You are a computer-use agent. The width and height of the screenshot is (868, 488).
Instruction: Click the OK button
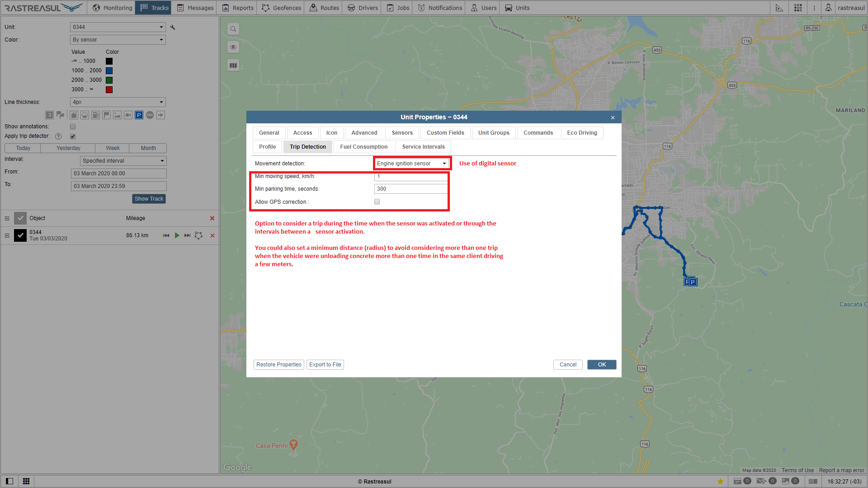[x=601, y=365]
